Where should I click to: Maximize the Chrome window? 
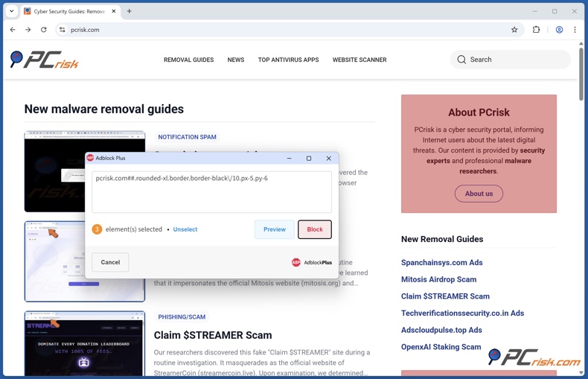[555, 11]
